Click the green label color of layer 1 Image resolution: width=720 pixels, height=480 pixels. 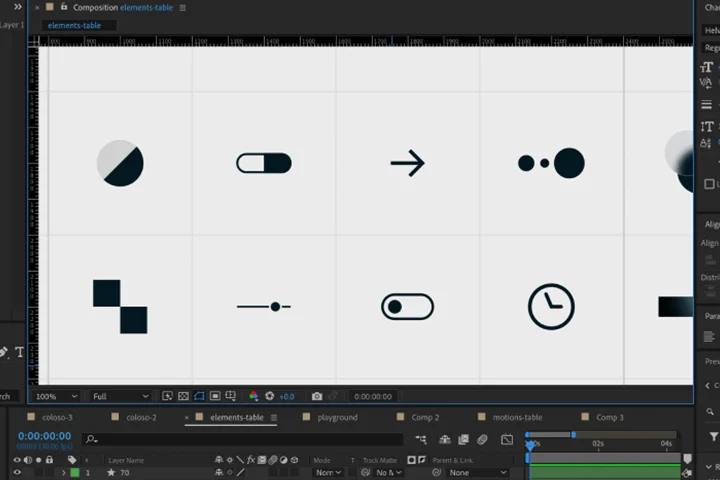74,472
